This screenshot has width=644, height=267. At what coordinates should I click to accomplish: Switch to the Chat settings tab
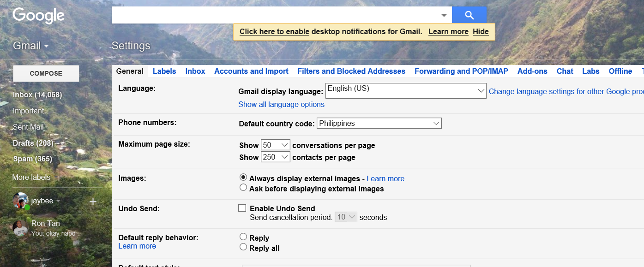pyautogui.click(x=565, y=71)
